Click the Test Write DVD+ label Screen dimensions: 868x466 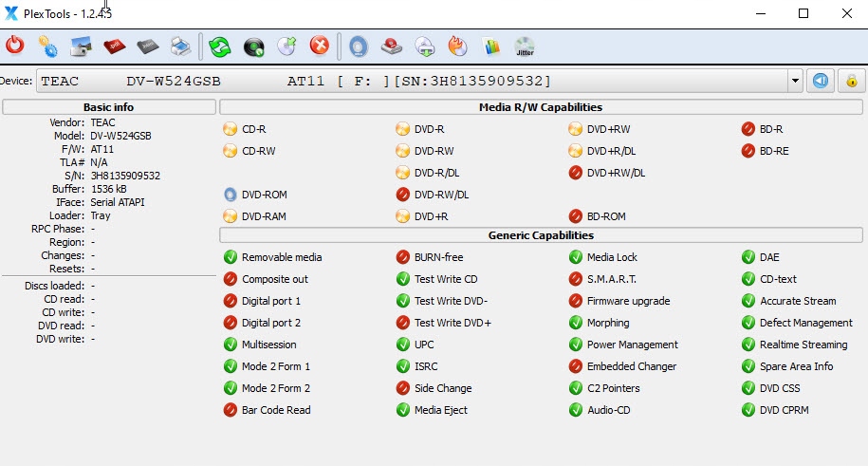tap(452, 323)
